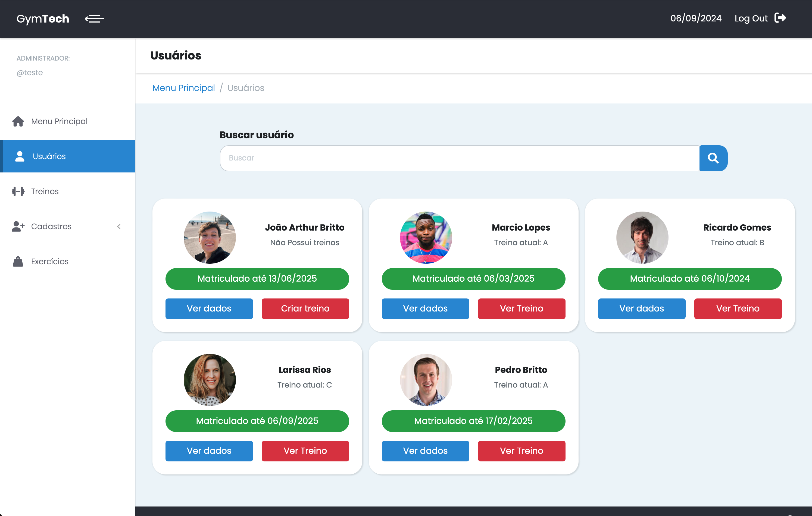This screenshot has width=812, height=516.
Task: Click the add-user Cadastros icon
Action: tap(18, 226)
